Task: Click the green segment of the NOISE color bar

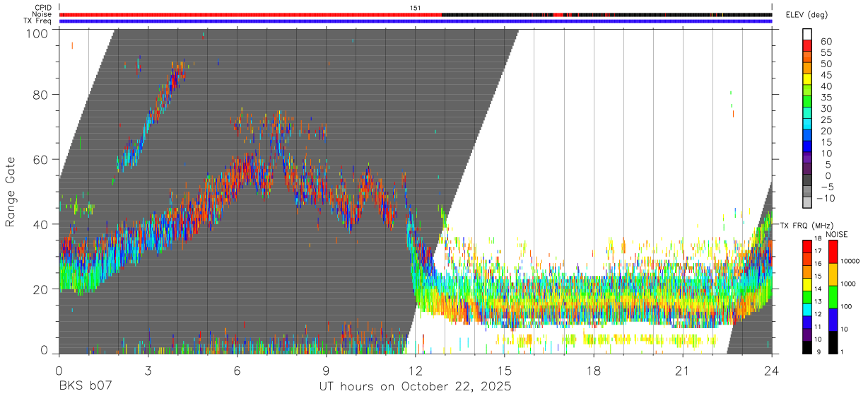Action: 833,296
